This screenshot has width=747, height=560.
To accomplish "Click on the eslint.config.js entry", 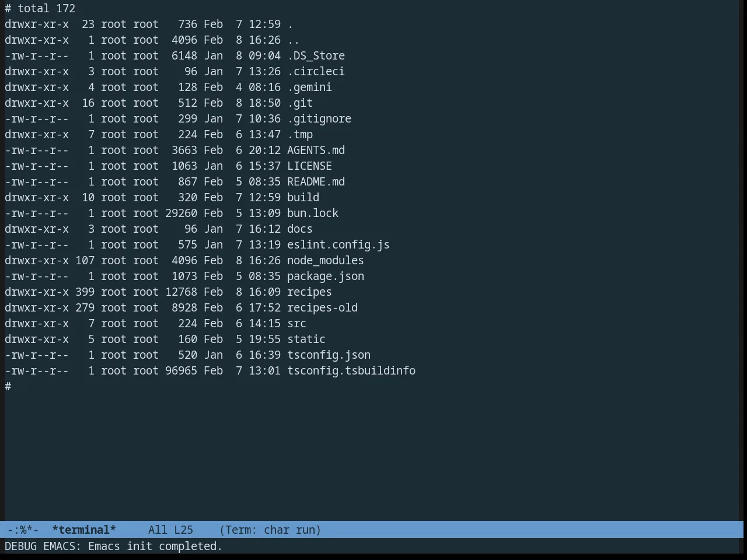I will coord(338,244).
